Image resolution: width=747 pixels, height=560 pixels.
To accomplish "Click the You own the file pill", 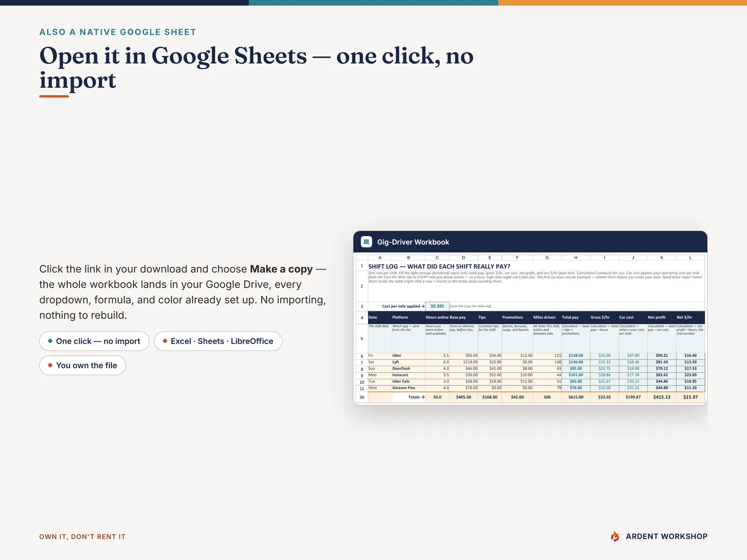I will (82, 365).
